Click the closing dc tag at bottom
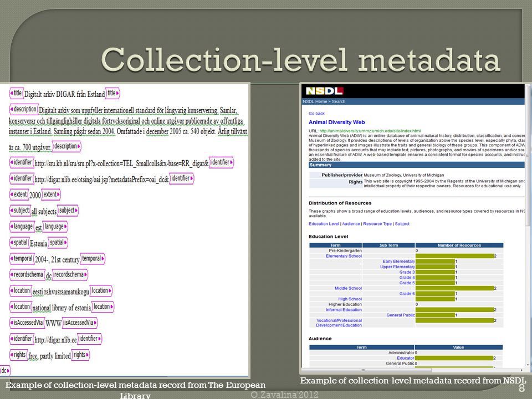Image resolution: width=532 pixels, height=399 pixels. 5,371
